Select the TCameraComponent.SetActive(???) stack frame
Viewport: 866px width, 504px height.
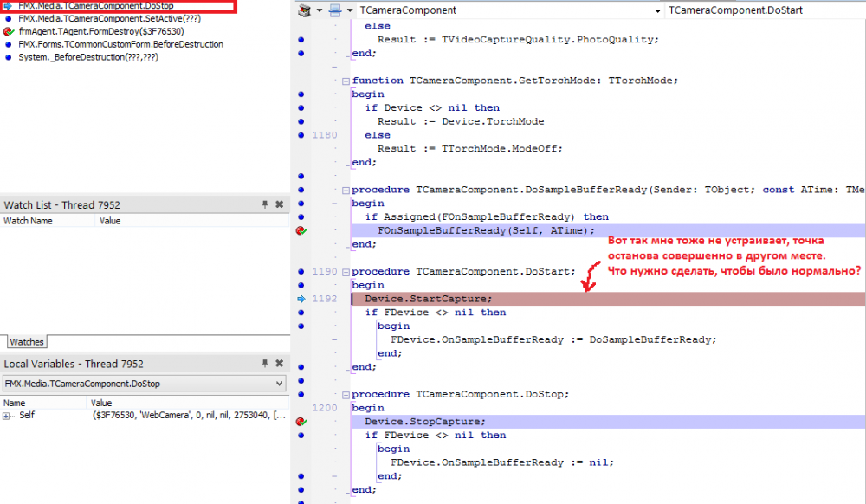click(x=109, y=19)
